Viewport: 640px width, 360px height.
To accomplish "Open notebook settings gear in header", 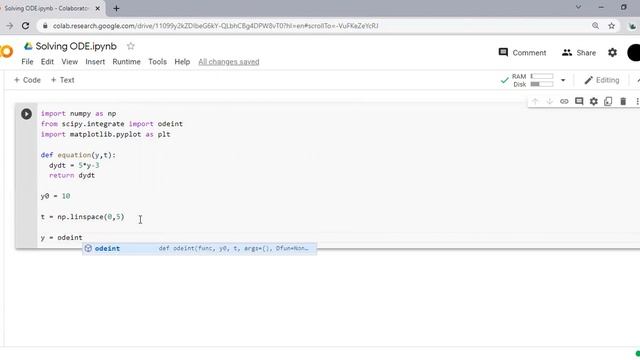I will (612, 53).
